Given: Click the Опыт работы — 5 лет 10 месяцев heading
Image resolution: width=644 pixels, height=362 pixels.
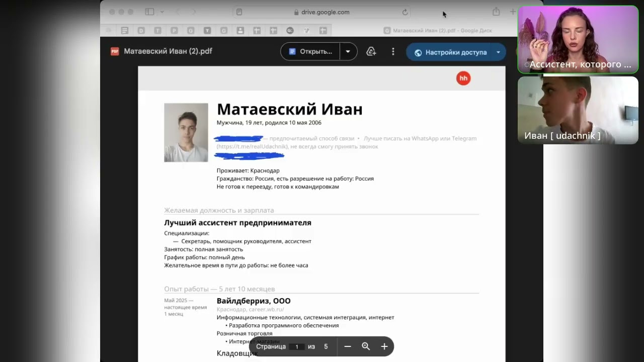Looking at the screenshot, I should click(x=219, y=289).
